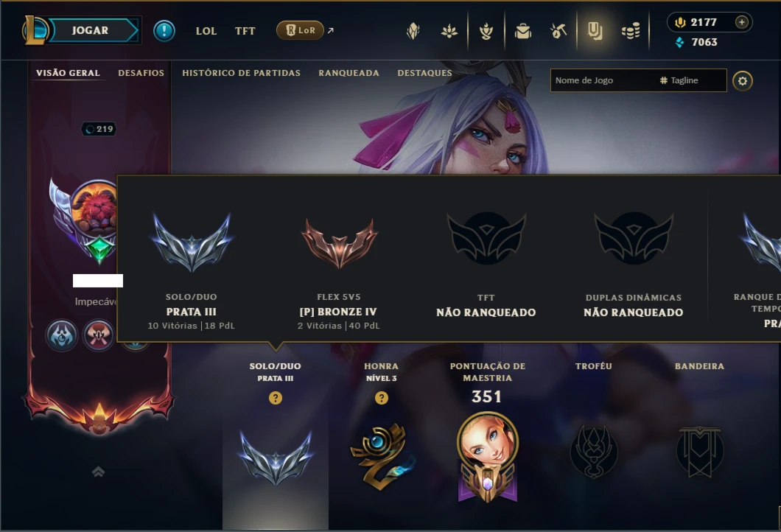Click the Nome de Jogo search field
This screenshot has width=781, height=532.
coord(603,80)
